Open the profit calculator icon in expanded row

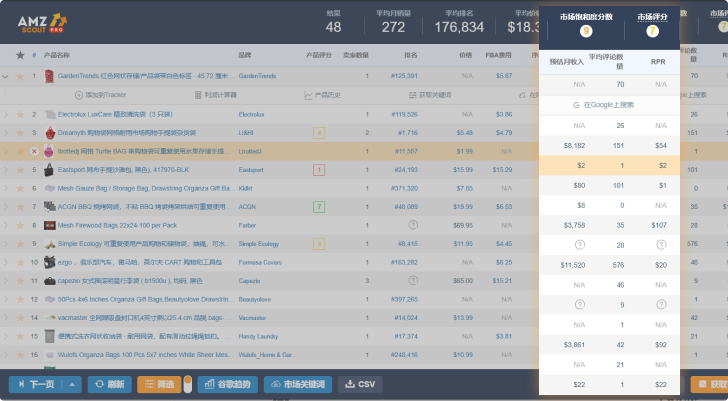point(198,95)
